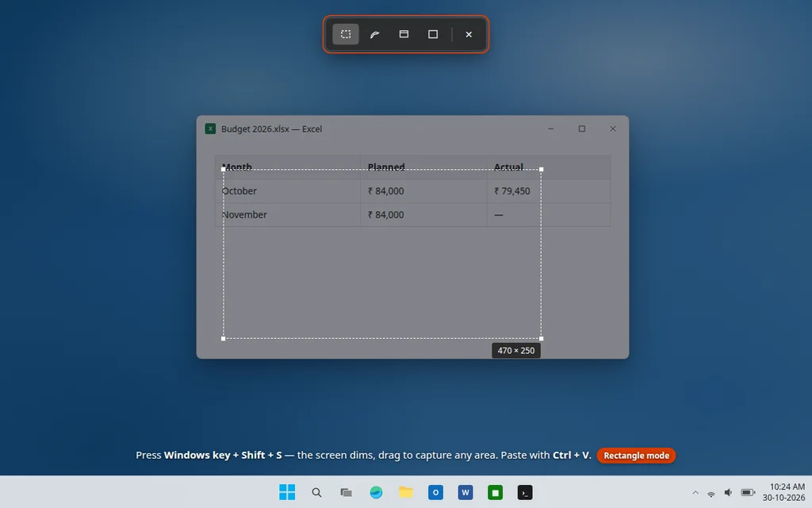Viewport: 812px width, 508px height.
Task: Show hidden tray icons chevron
Action: 695,492
